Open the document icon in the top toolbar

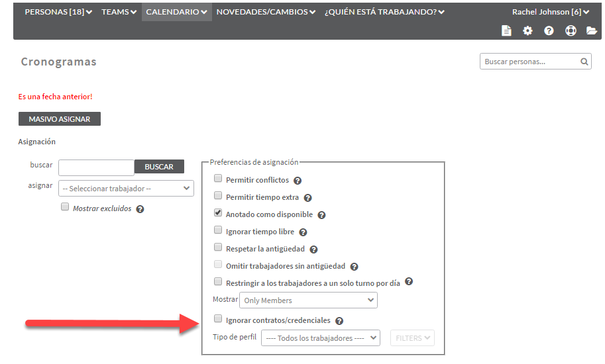click(506, 30)
